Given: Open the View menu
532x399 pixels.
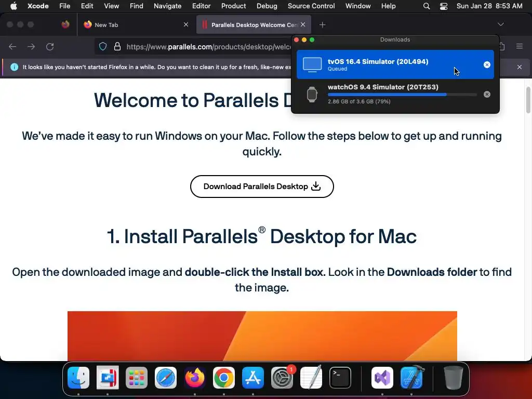Looking at the screenshot, I should pyautogui.click(x=111, y=6).
